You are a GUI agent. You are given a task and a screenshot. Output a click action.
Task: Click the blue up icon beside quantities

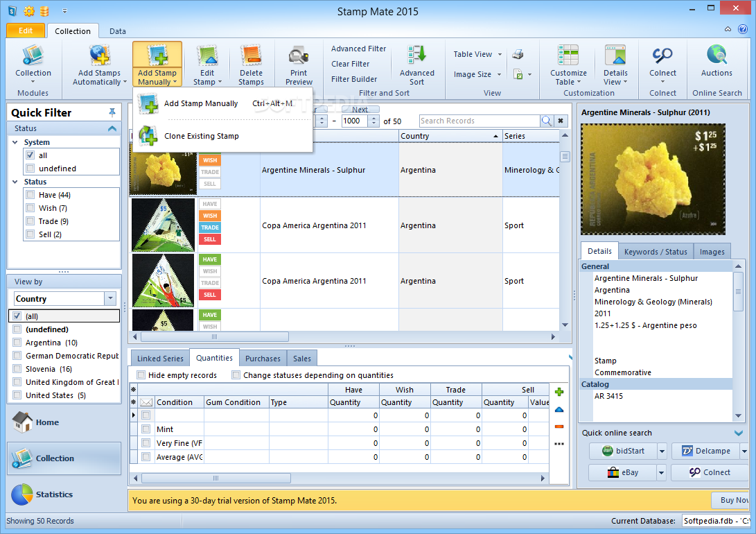(x=559, y=410)
